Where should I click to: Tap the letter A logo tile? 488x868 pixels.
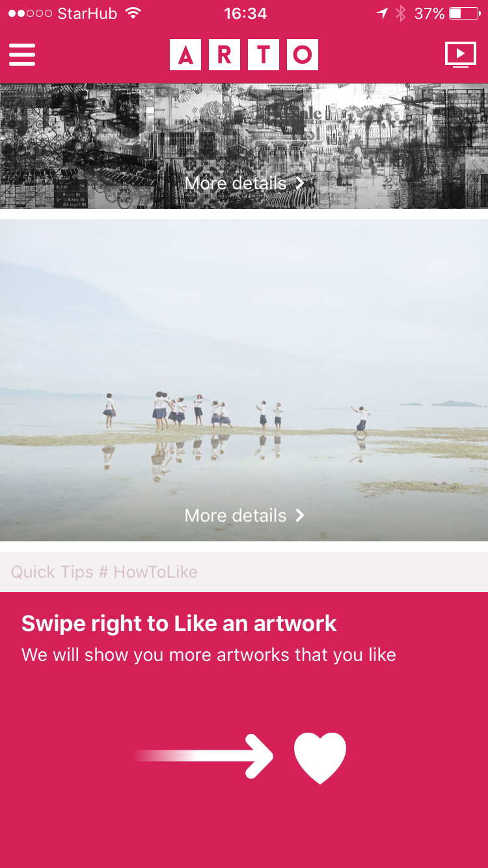click(185, 55)
